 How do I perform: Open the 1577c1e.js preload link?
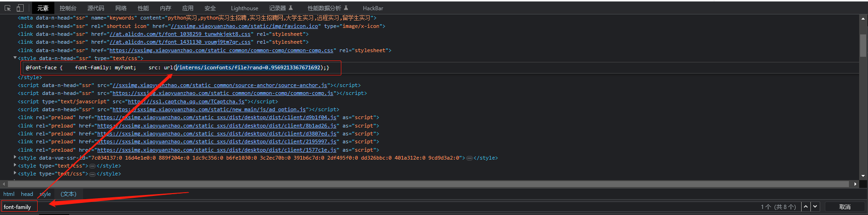(x=217, y=150)
